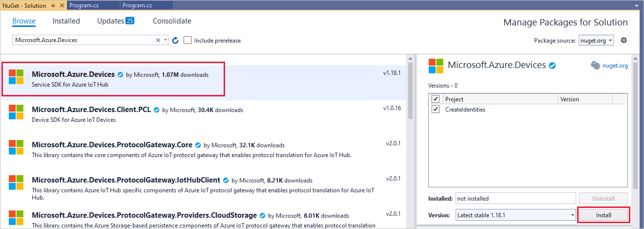This screenshot has height=229, width=644.
Task: Click verified badge next to Microsoft.Azure.Devices.ProtocolGateway.IotHubClient
Action: [226, 180]
